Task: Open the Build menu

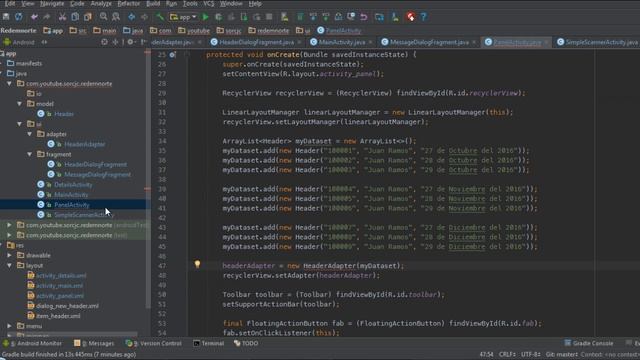Action: click(x=153, y=4)
